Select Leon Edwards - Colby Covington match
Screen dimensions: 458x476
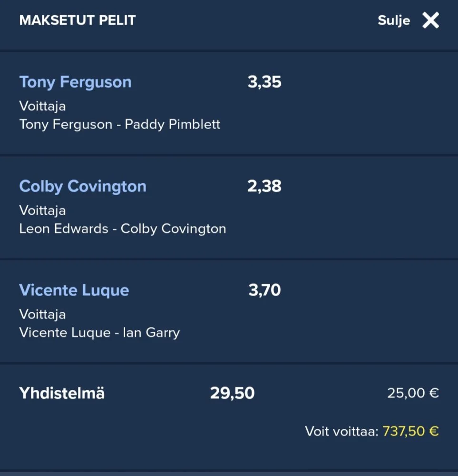pos(123,229)
